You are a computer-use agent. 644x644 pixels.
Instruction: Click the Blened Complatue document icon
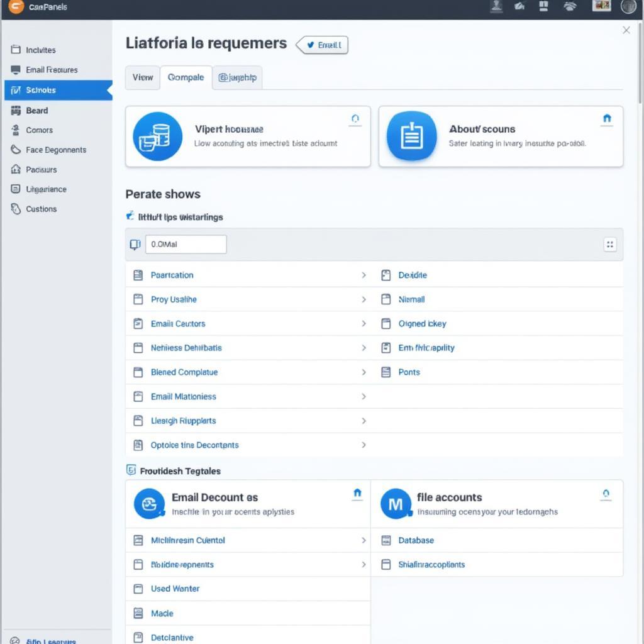[138, 372]
